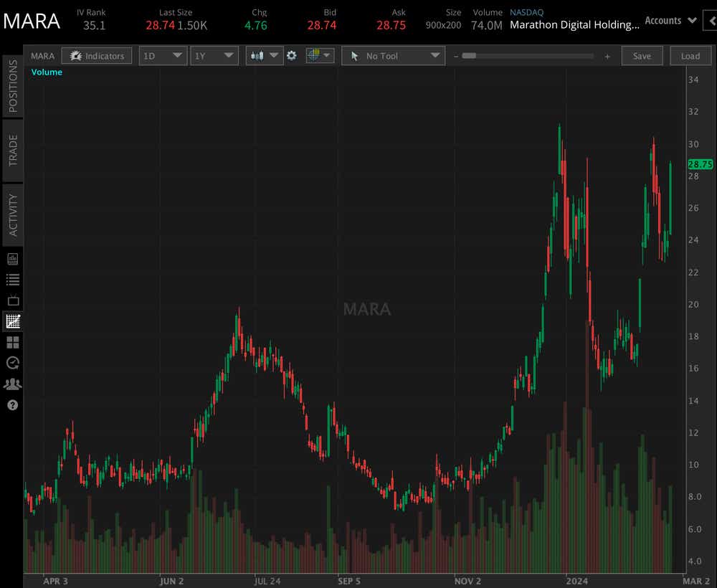Click the 2024 date axis label
The height and width of the screenshot is (588, 717).
(576, 581)
